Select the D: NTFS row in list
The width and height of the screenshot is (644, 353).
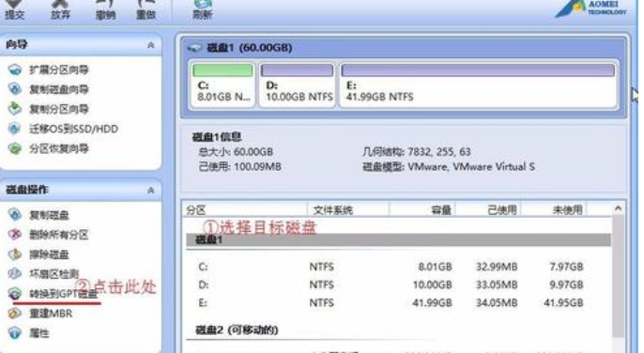pyautogui.click(x=398, y=284)
